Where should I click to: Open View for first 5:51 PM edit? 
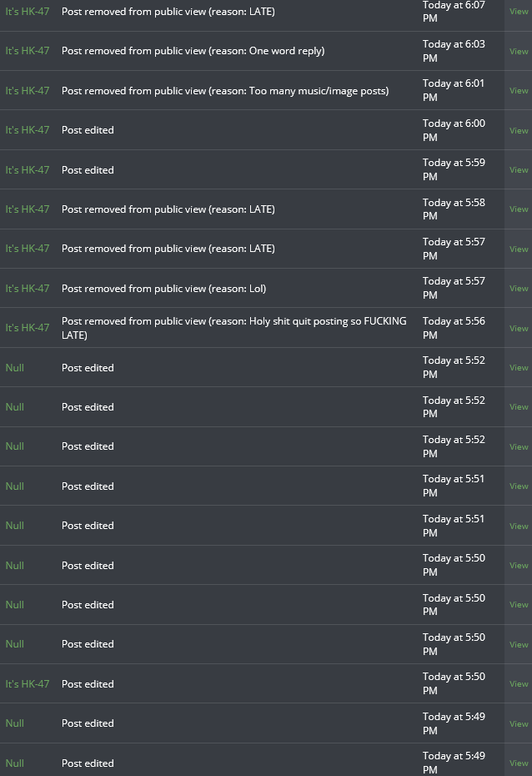(x=519, y=486)
